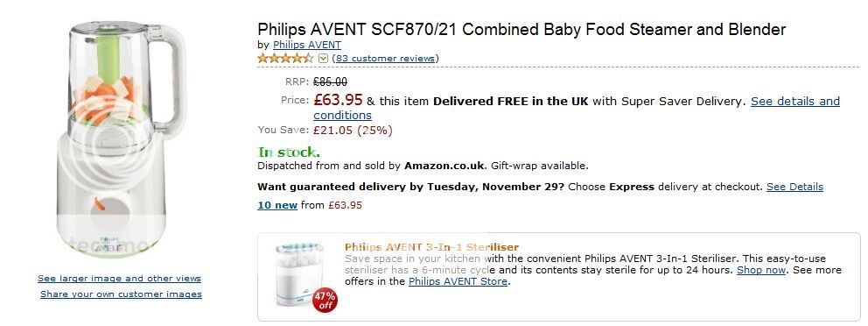Open the Philips AVENT Store link

click(458, 281)
